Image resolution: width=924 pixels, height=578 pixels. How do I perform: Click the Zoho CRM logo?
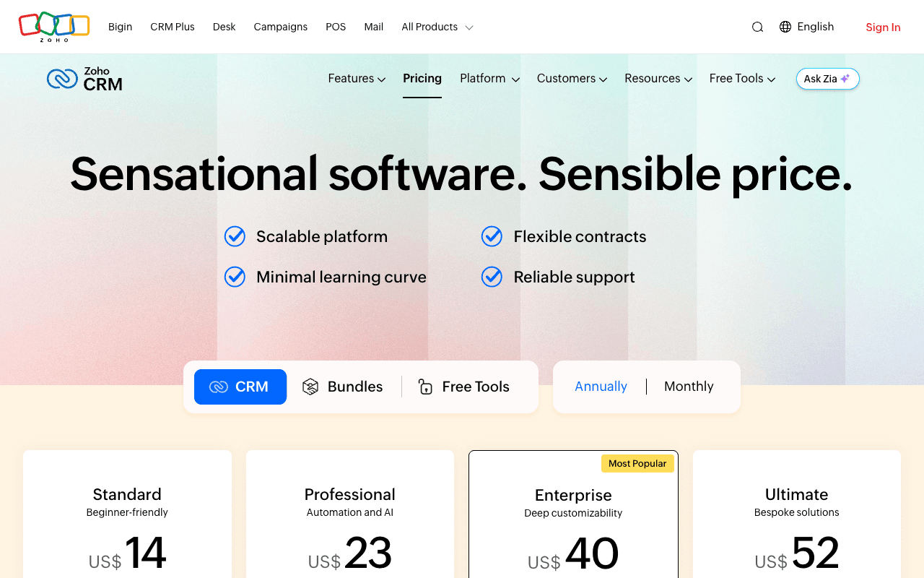tap(84, 79)
